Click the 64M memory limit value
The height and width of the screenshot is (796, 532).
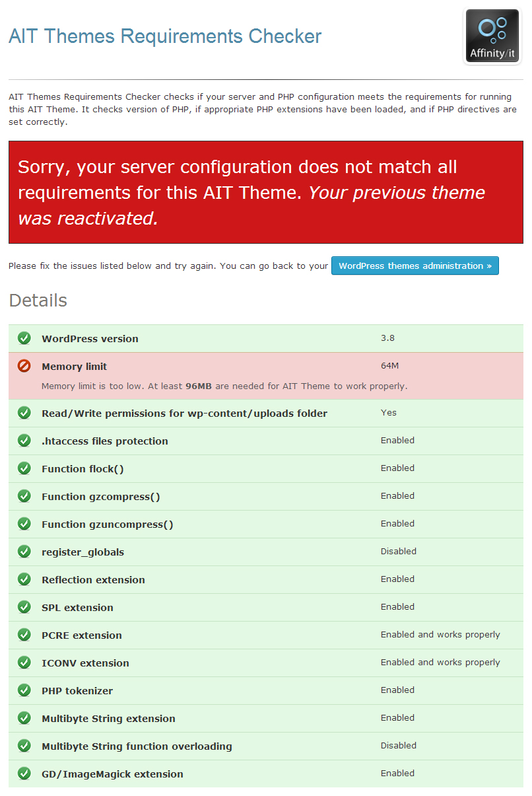pos(389,366)
